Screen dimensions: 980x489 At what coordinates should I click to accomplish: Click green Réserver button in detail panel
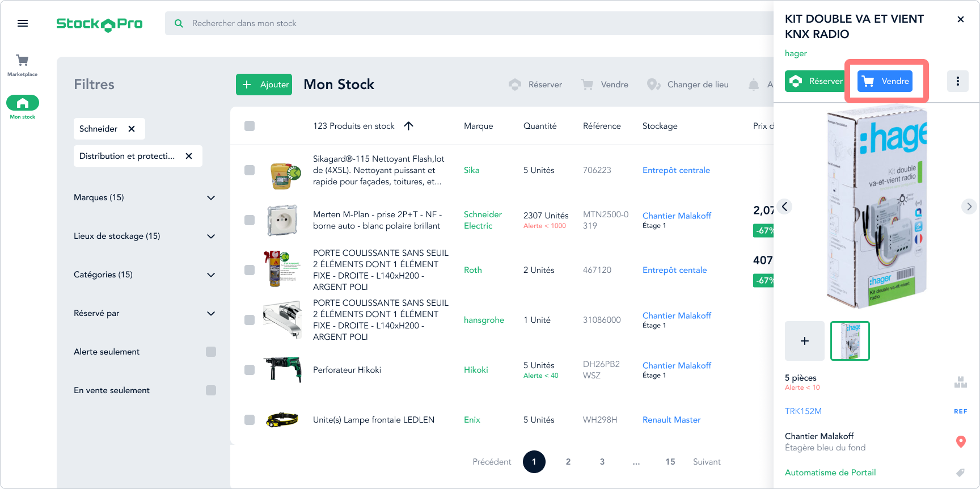[x=814, y=81]
